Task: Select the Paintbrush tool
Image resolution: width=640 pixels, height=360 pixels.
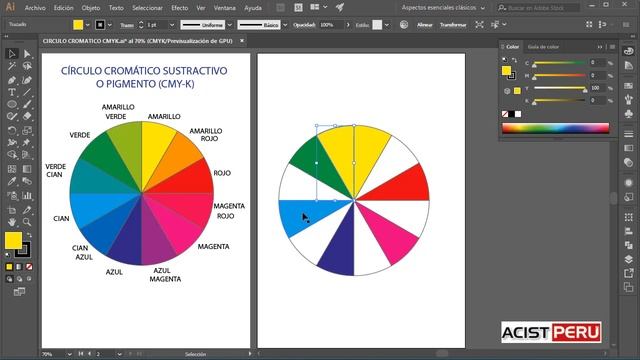Action: [x=27, y=104]
